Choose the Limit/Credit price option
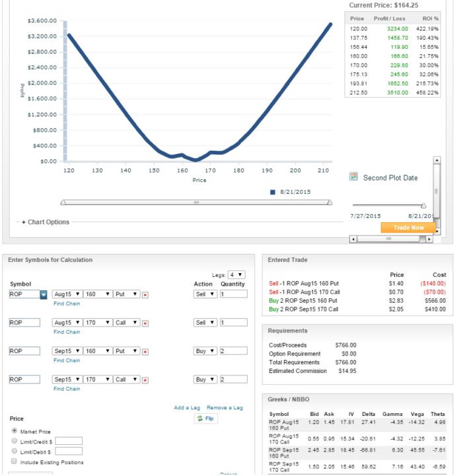The height and width of the screenshot is (476, 457). click(x=14, y=441)
